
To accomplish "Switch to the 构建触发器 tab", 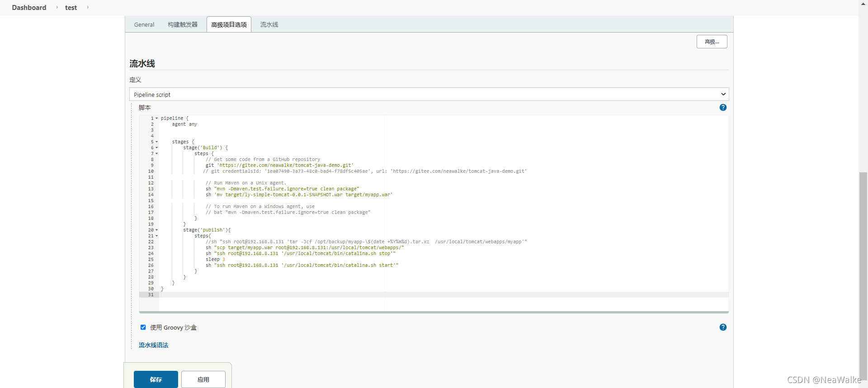I will click(183, 24).
